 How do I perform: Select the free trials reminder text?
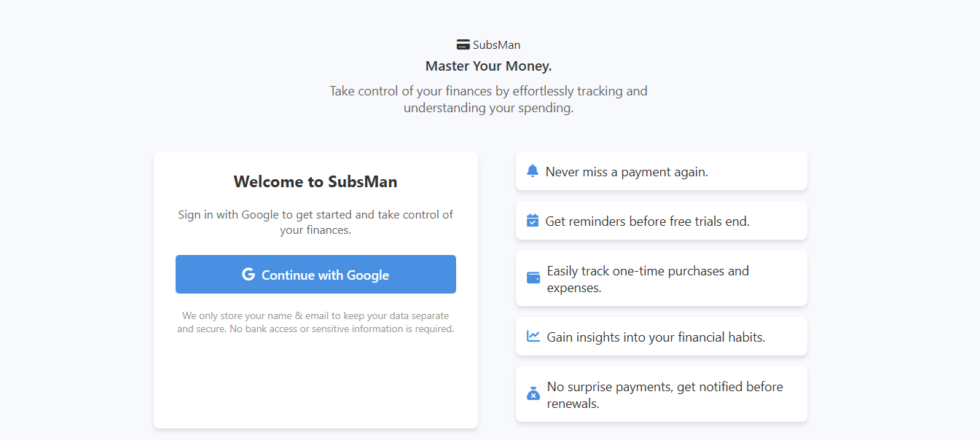click(x=647, y=221)
